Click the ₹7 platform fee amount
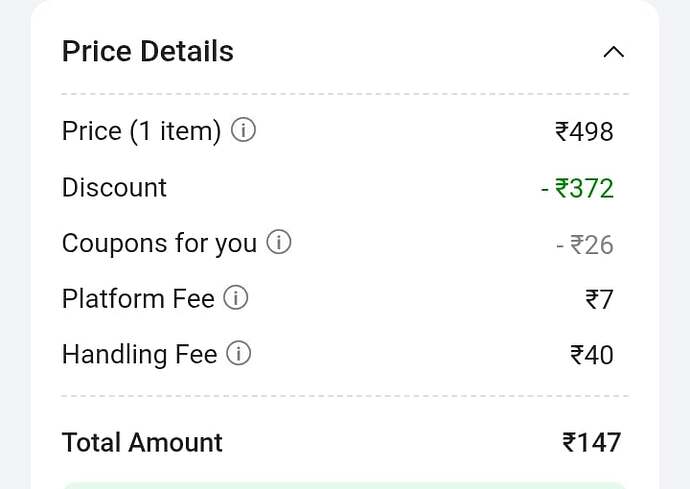Screen dimensions: 690x489 pyautogui.click(x=599, y=299)
